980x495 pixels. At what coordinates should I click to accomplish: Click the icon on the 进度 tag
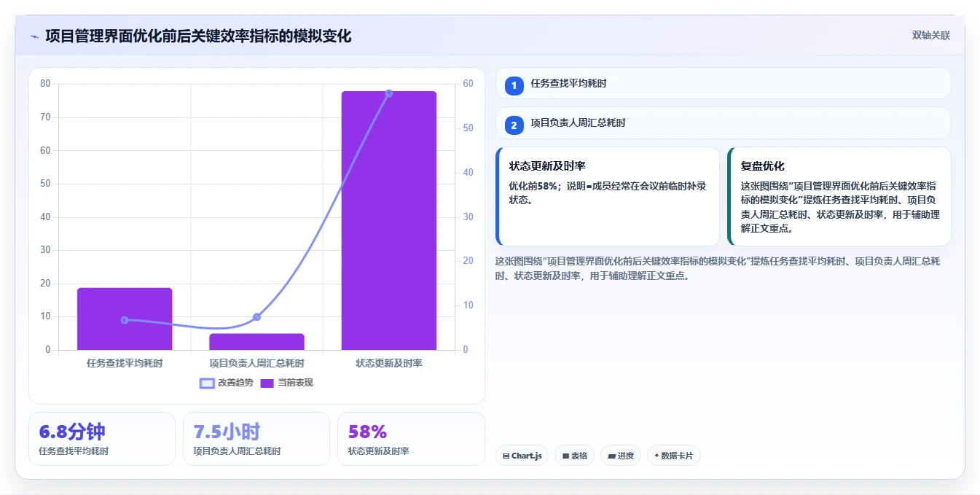click(611, 456)
